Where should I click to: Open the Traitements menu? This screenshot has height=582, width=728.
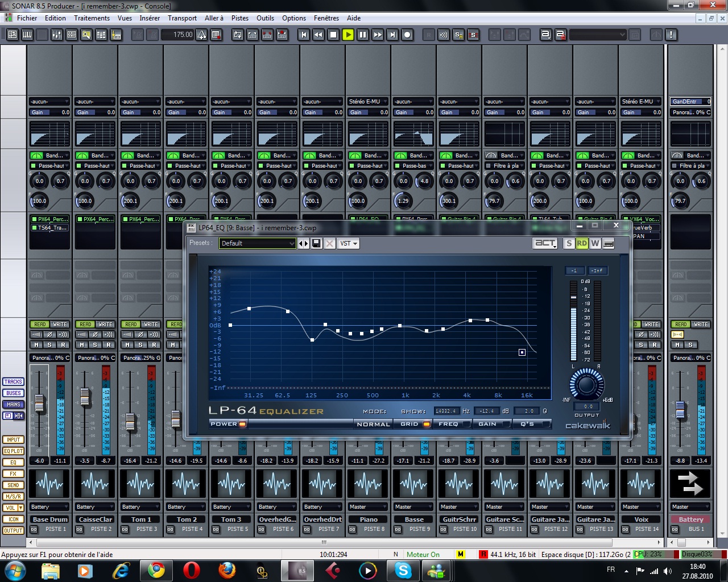point(92,18)
